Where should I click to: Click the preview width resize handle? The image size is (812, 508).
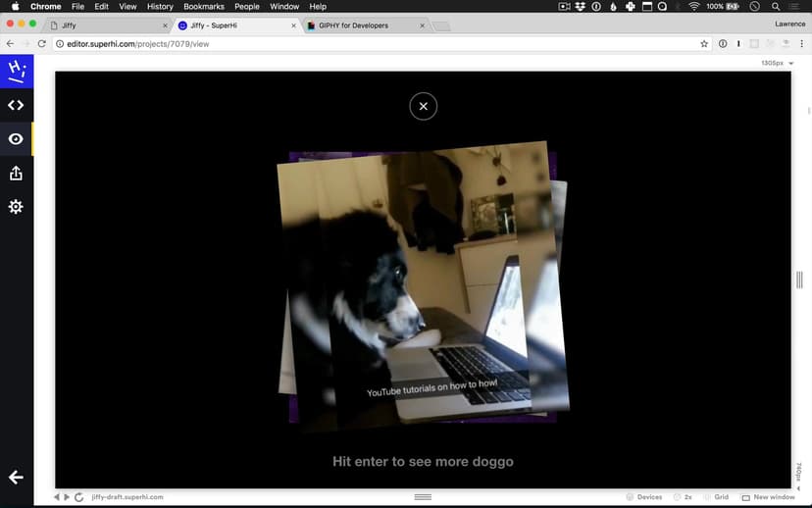pos(799,279)
